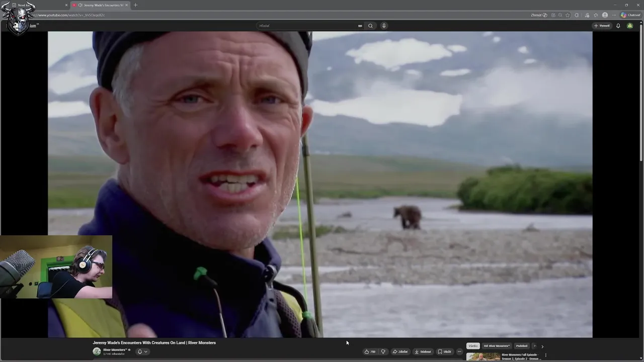
Task: Open the apps grid icon in address bar
Action: click(x=553, y=15)
